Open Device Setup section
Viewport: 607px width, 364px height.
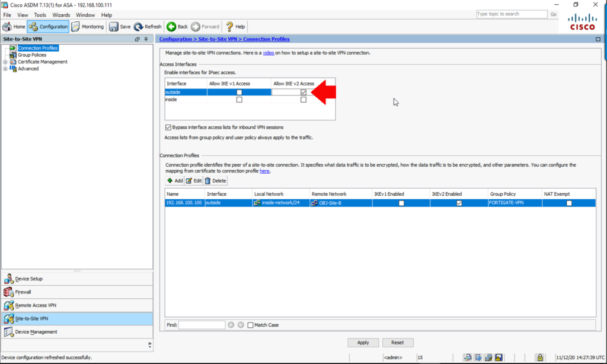77,279
